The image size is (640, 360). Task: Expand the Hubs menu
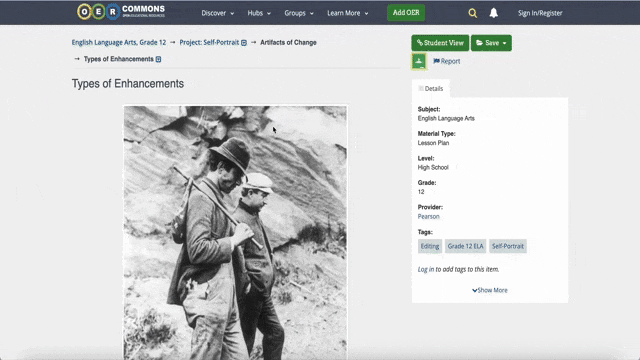tap(259, 13)
